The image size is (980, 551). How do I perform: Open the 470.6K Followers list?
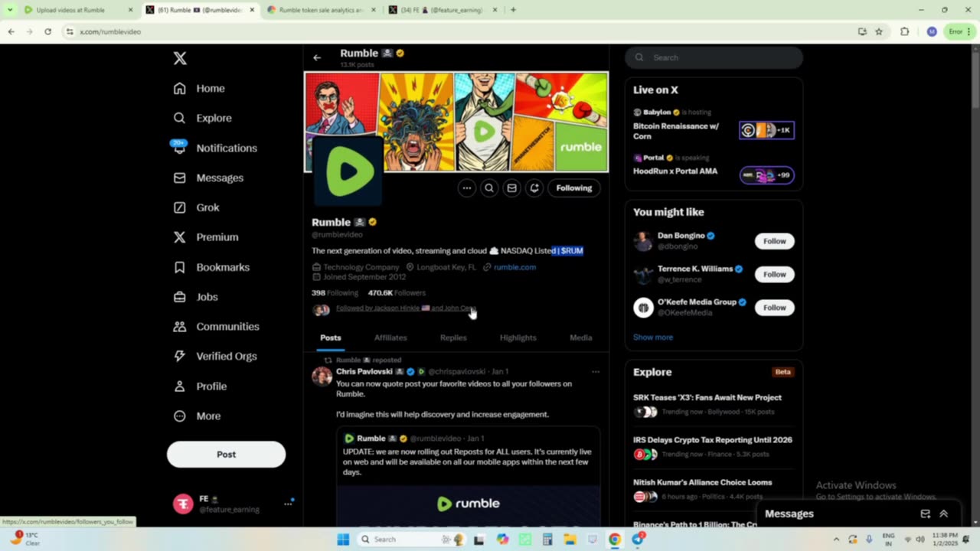[x=397, y=293]
